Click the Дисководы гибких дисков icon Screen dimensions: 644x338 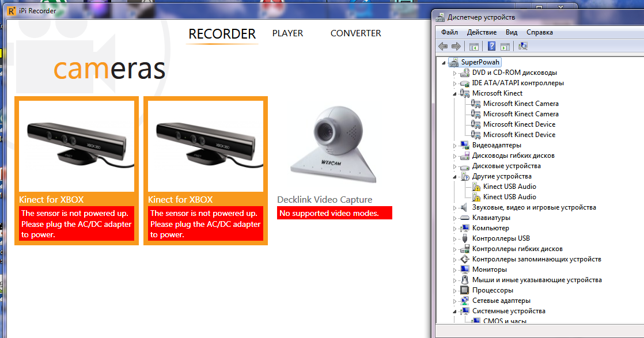point(464,155)
